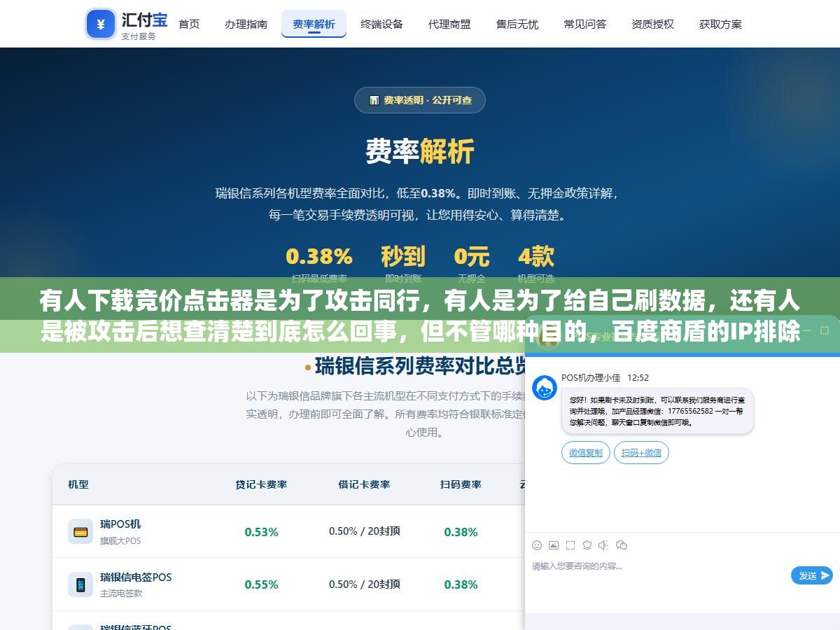Viewport: 840px width, 630px height.
Task: Click the 支付服务 tagline under the logo
Action: pos(139,36)
